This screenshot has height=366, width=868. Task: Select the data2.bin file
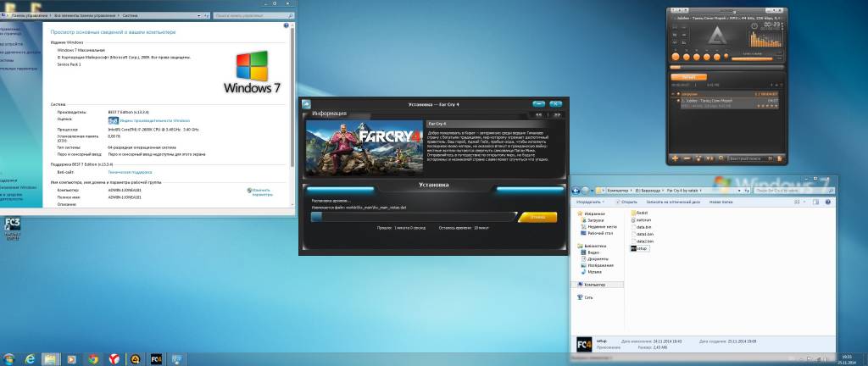pos(642,241)
